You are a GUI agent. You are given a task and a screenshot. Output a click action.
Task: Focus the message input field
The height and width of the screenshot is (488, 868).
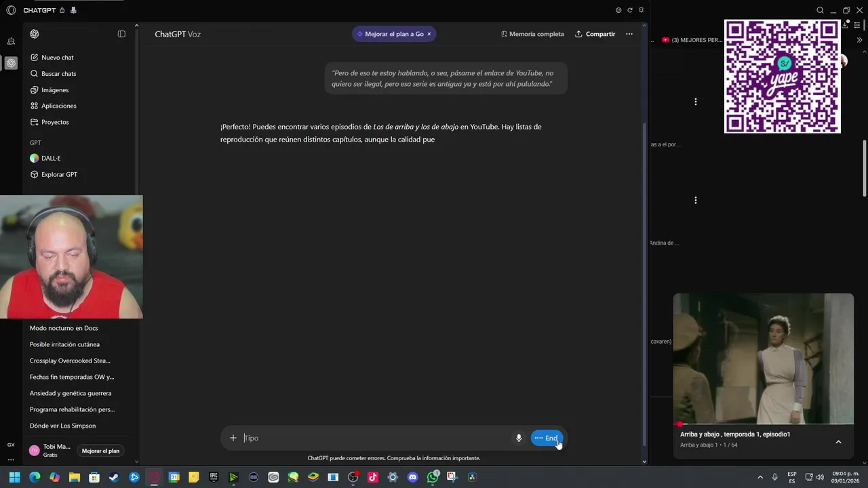pyautogui.click(x=376, y=438)
